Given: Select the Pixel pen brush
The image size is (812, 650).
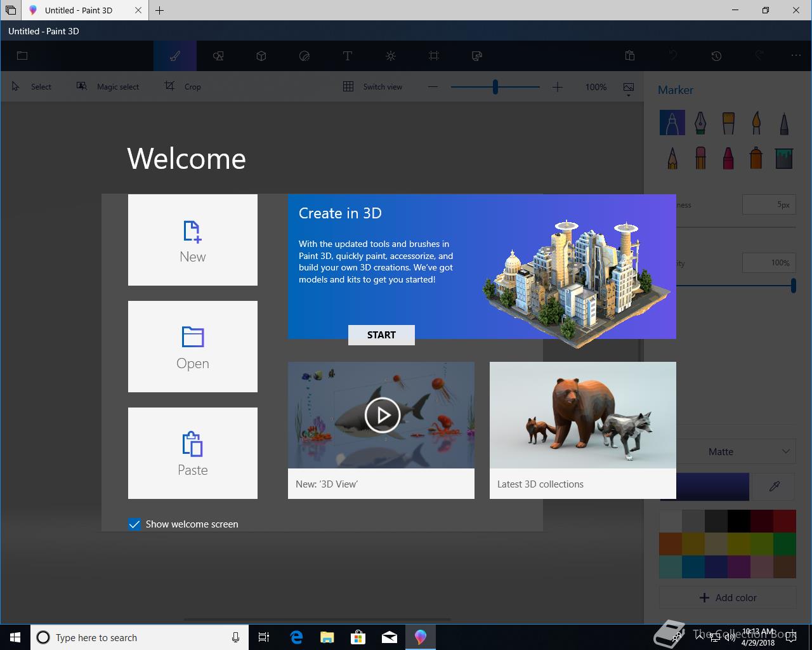Looking at the screenshot, I should (784, 123).
